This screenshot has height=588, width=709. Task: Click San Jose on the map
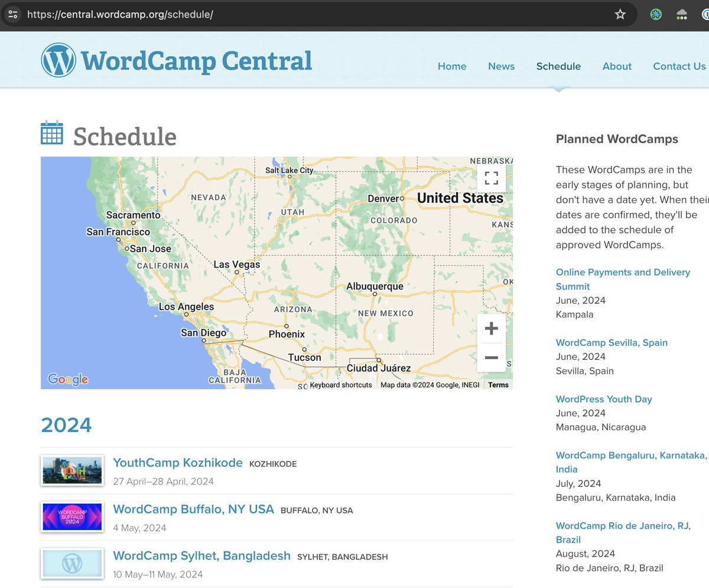click(150, 249)
